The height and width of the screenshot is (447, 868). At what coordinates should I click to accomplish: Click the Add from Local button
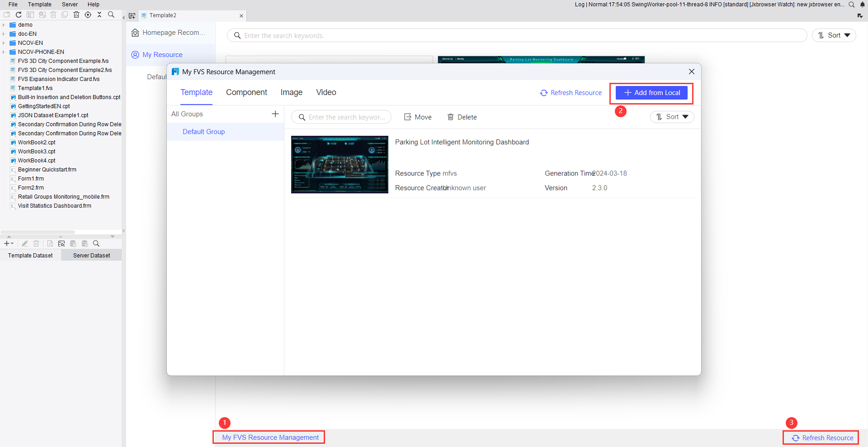click(x=651, y=93)
